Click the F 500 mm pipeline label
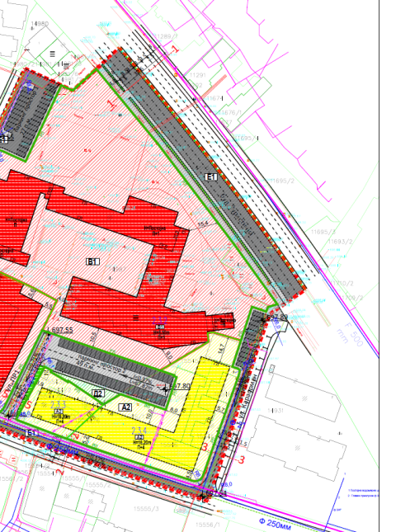The height and width of the screenshot is (532, 396). tap(351, 334)
